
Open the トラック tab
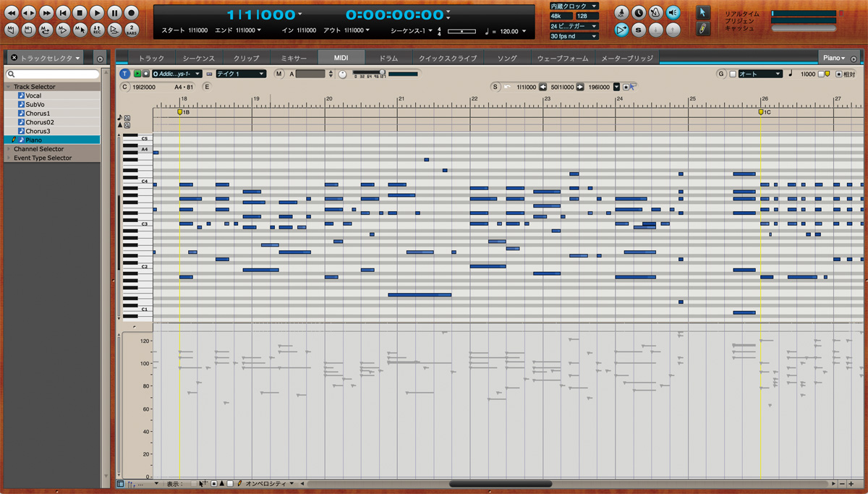[151, 58]
